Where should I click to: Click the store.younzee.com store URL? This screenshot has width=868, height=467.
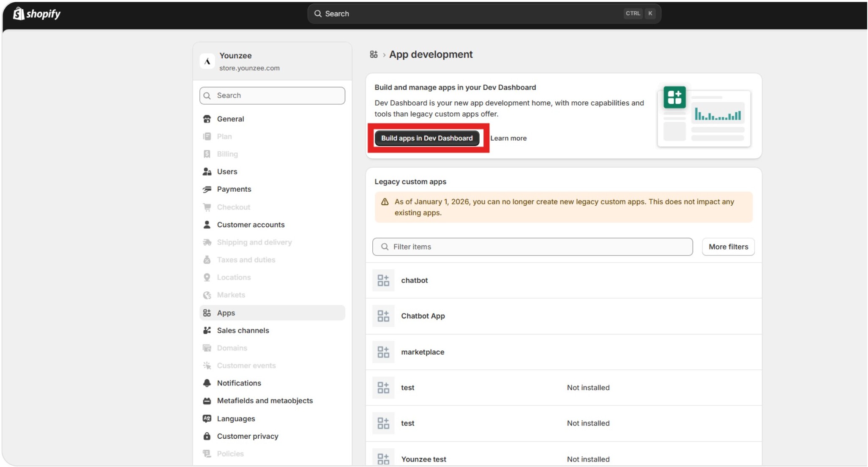point(249,68)
